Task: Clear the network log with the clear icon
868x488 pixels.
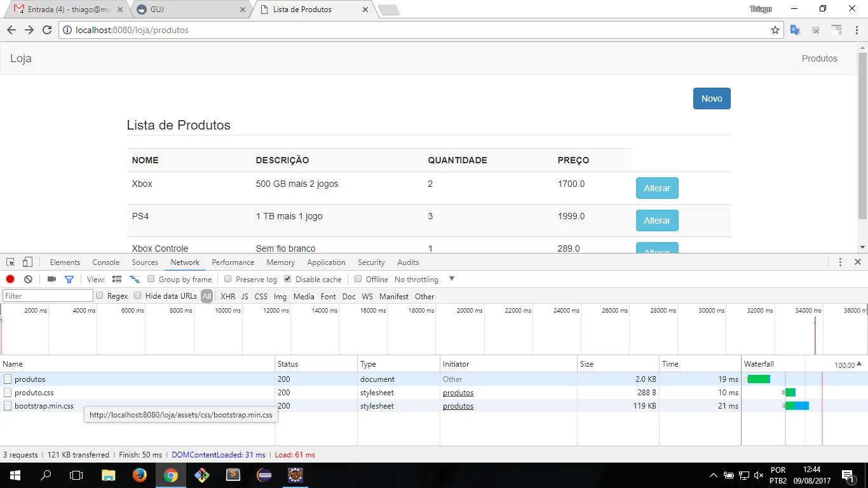Action: 28,280
